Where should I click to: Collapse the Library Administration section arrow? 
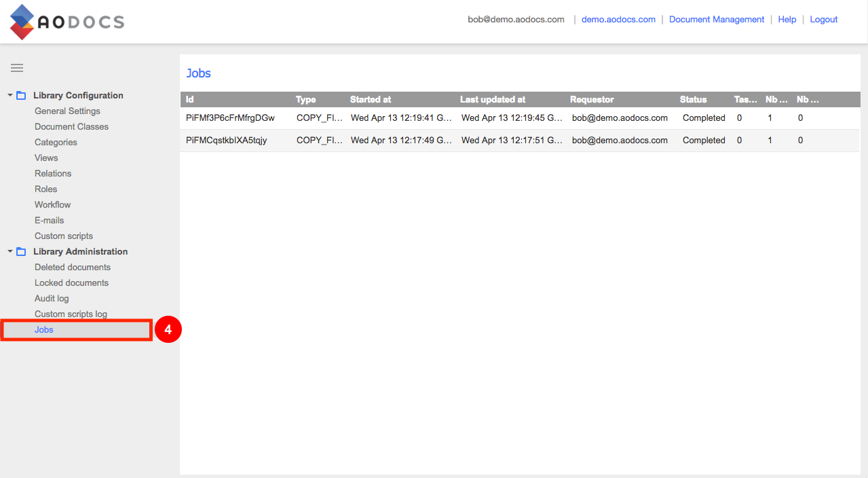coord(10,251)
